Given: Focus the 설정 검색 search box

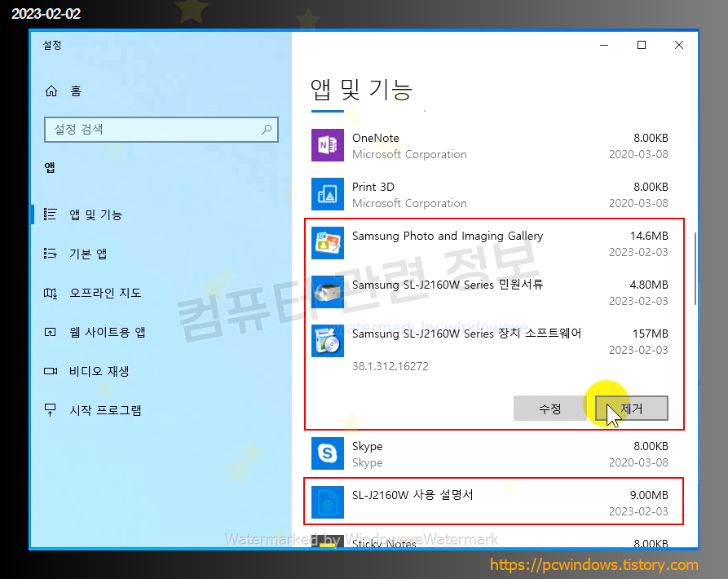Looking at the screenshot, I should [x=161, y=130].
